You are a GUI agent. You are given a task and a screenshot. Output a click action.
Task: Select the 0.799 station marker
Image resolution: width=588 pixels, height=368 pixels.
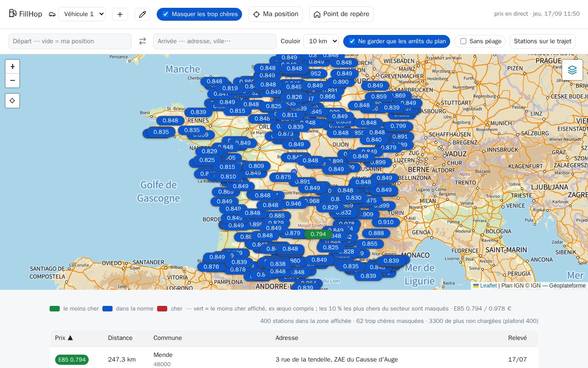tap(398, 126)
